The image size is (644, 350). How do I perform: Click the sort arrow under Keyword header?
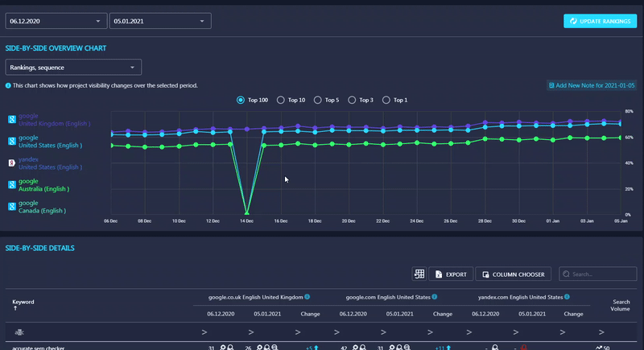[15, 308]
